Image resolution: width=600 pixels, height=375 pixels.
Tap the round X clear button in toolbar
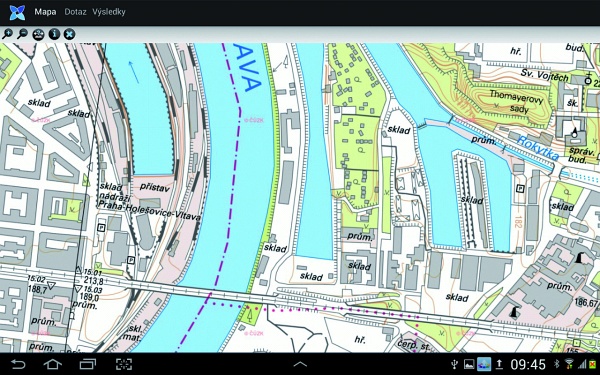click(x=69, y=34)
